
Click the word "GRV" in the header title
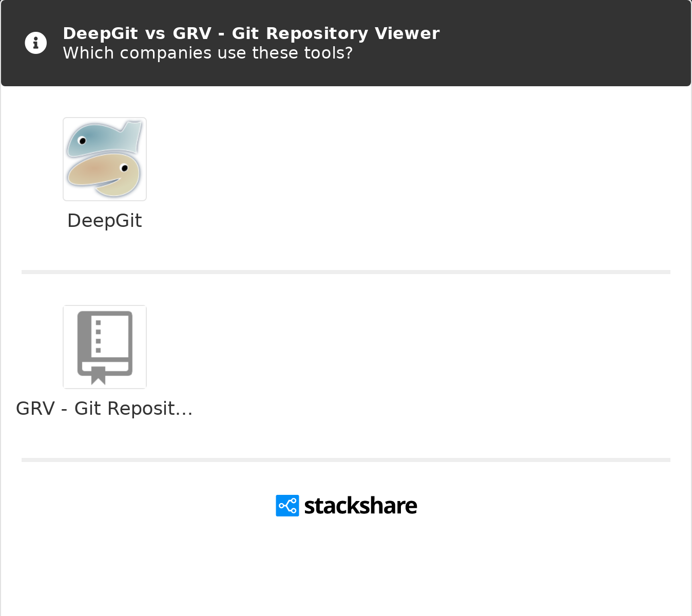(192, 33)
